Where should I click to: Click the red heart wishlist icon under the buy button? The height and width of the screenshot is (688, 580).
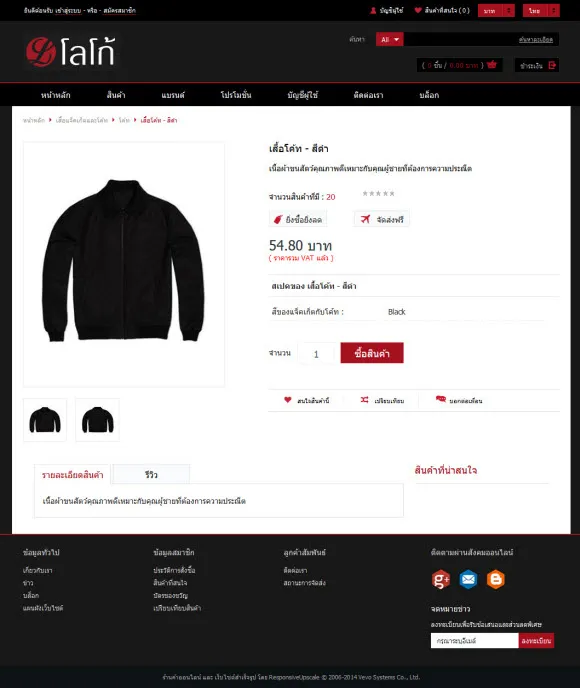288,400
